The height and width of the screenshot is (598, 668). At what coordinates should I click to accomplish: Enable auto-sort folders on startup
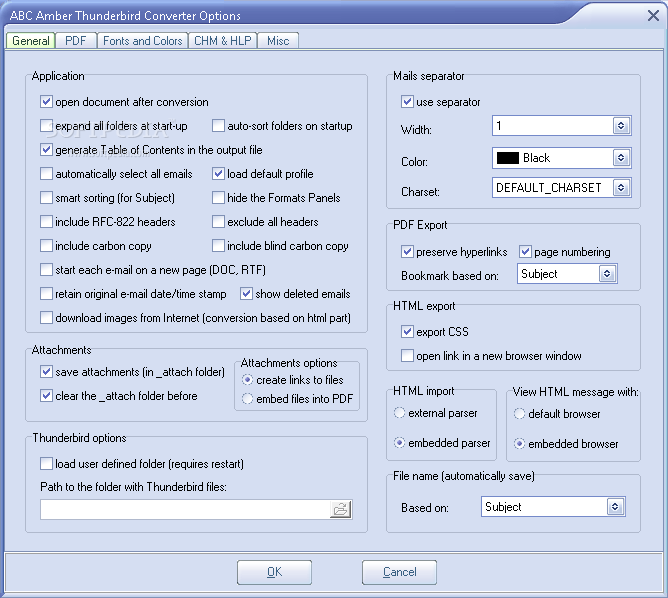tap(218, 126)
